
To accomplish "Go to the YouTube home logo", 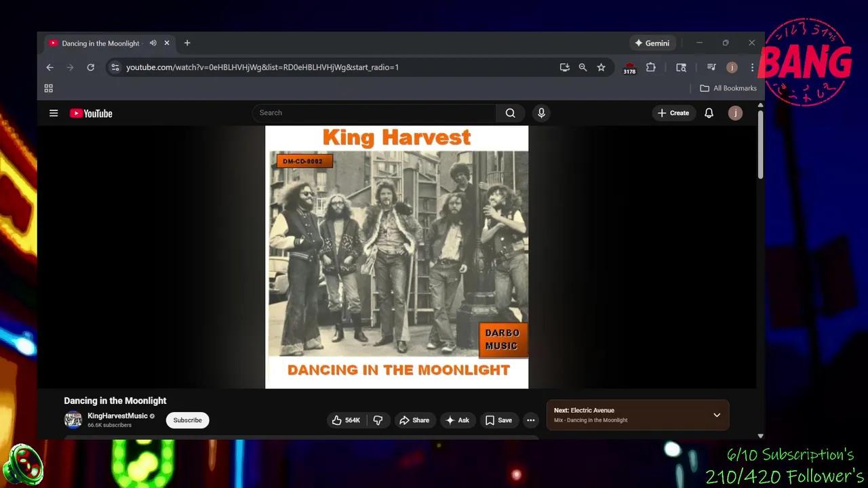I will click(x=91, y=113).
